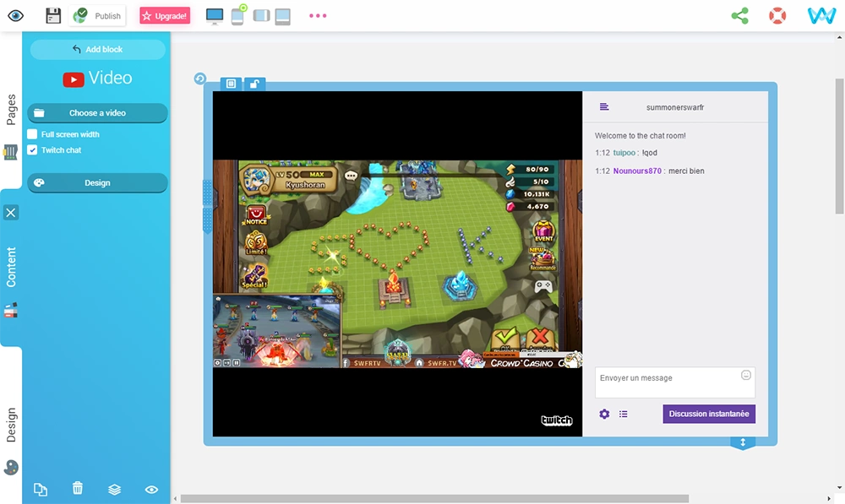Click the username Nounours870 in chat
845x504 pixels.
click(x=637, y=171)
